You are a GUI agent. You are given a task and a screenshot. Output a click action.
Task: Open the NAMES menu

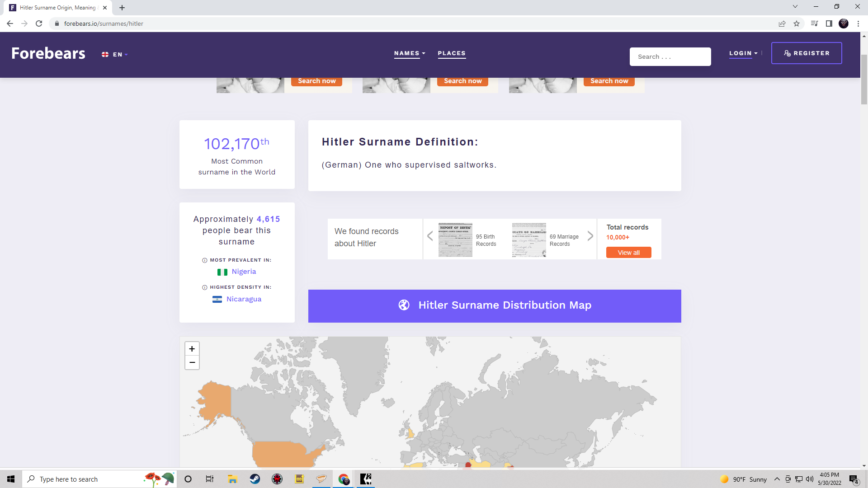coord(410,53)
